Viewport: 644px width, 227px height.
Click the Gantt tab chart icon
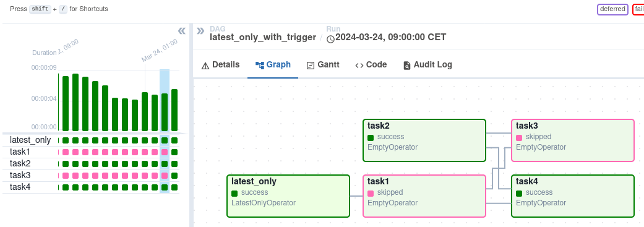click(311, 66)
